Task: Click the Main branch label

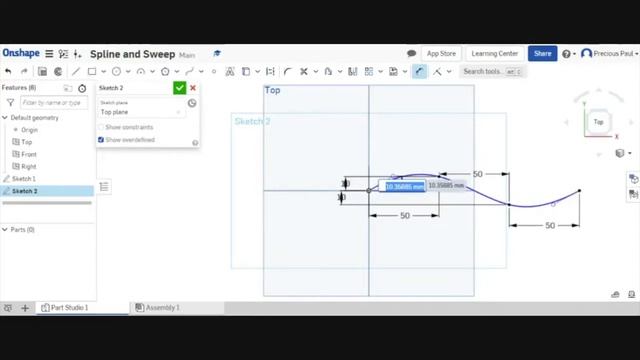Action: (187, 55)
